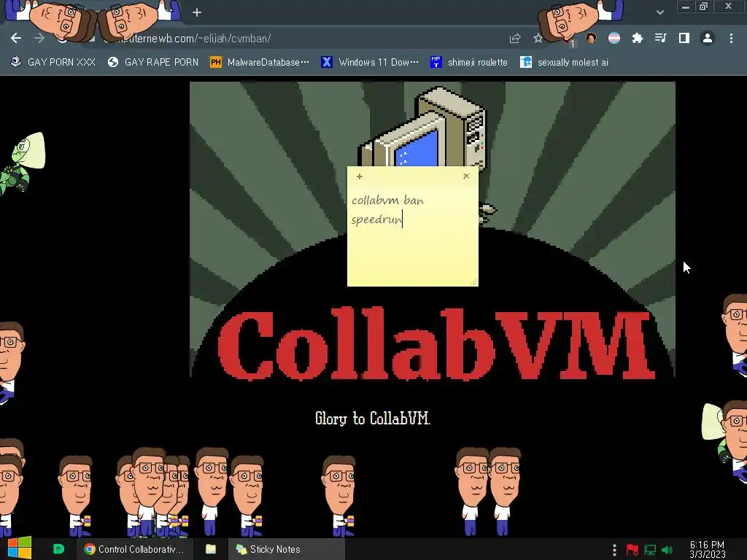Open the Chrome profile avatar menu

click(x=708, y=38)
